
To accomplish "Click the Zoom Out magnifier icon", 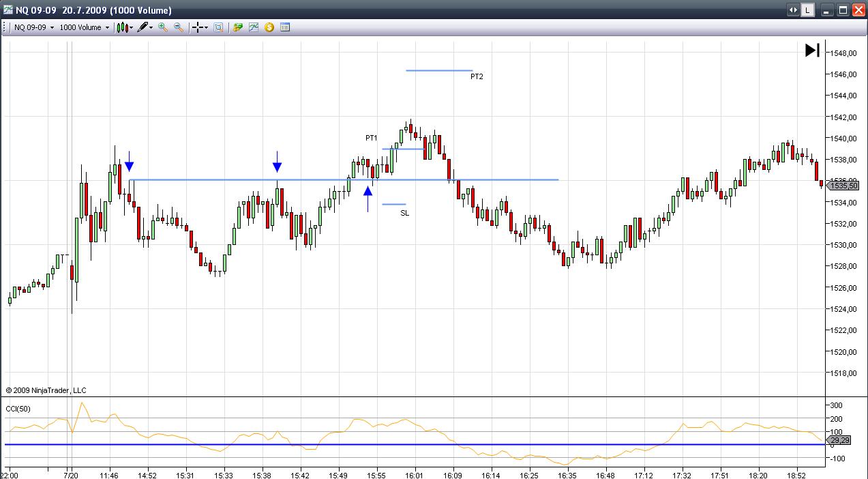I will [179, 27].
